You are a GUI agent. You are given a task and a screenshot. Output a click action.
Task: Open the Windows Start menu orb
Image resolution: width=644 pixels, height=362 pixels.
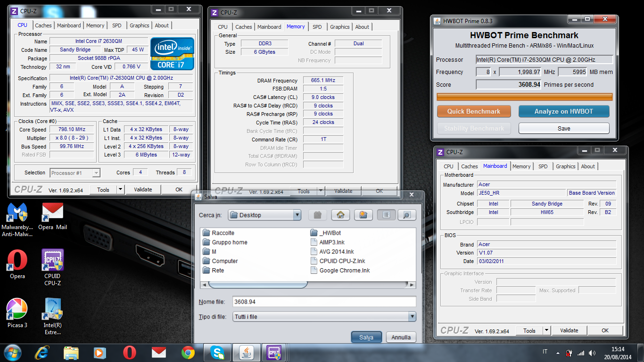pos(13,352)
